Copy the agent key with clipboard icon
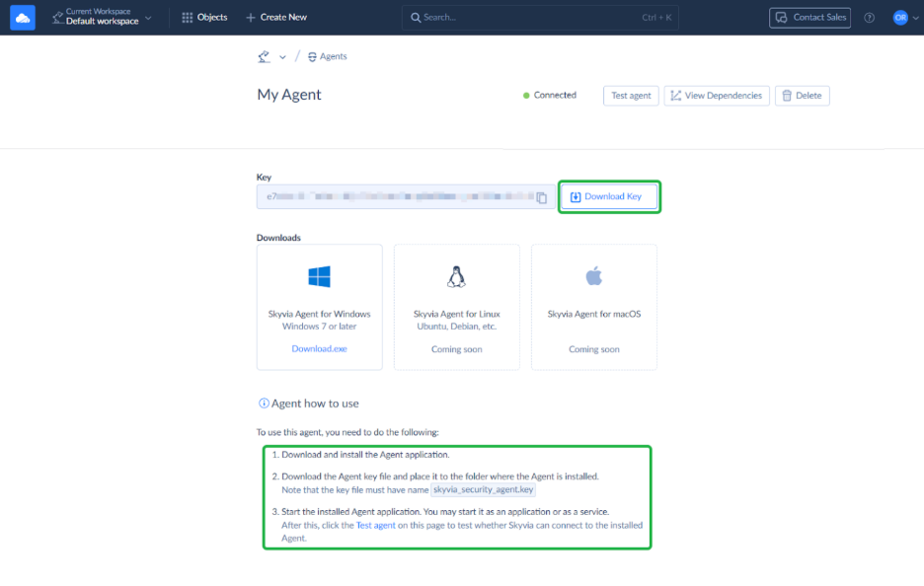 [542, 197]
